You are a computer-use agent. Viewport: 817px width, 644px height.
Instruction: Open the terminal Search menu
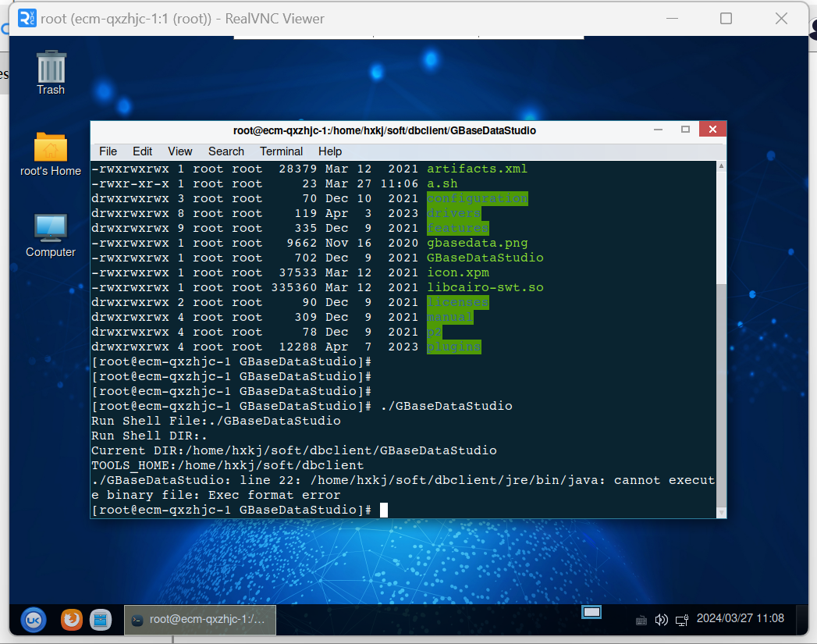pos(226,151)
